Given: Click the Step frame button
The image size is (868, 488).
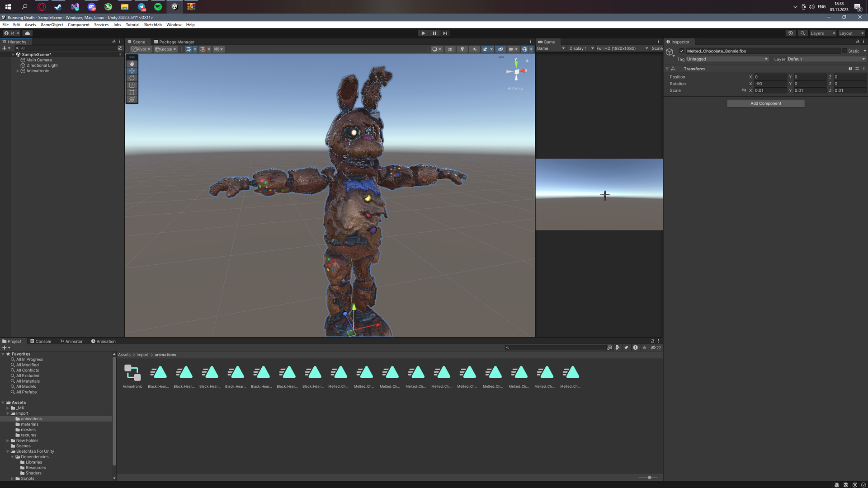Looking at the screenshot, I should pos(445,33).
